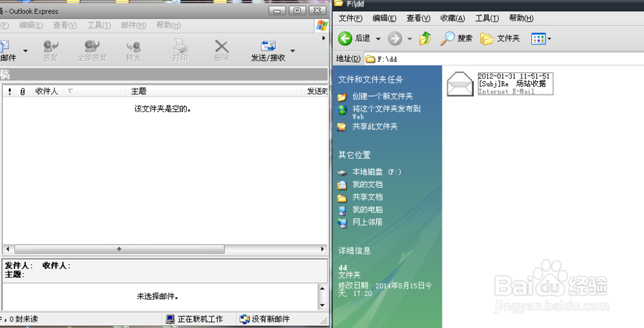Click the Print (打印) toolbar icon

pos(180,46)
